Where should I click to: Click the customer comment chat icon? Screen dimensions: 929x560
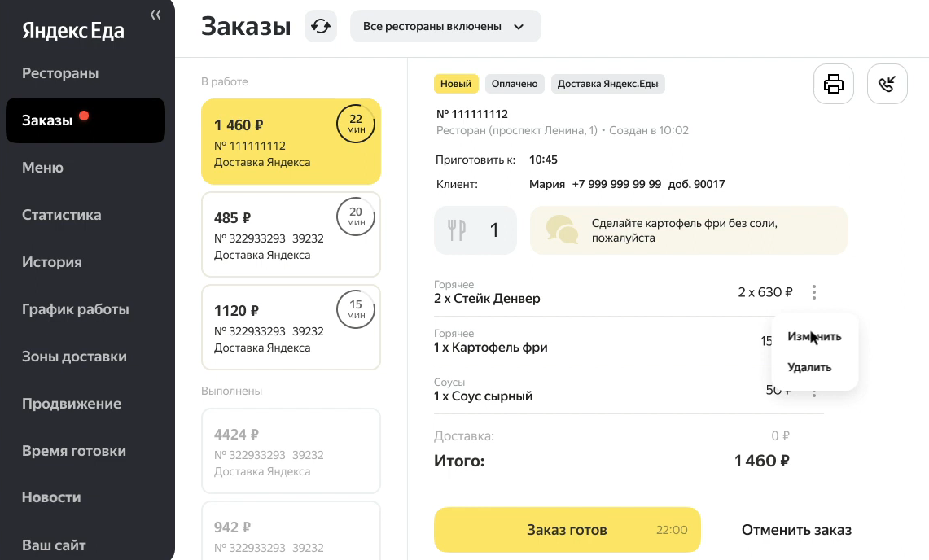[x=562, y=230]
